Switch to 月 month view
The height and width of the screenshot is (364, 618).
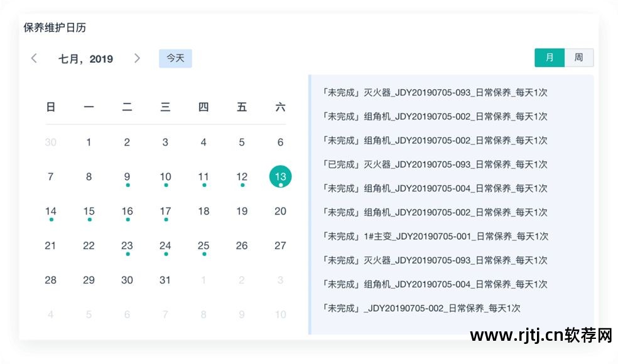tap(550, 58)
